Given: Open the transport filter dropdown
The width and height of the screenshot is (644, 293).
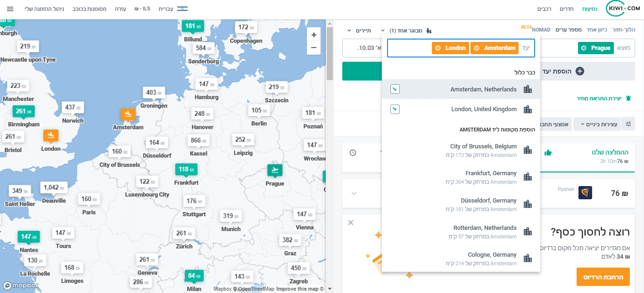Looking at the screenshot, I should [x=556, y=124].
